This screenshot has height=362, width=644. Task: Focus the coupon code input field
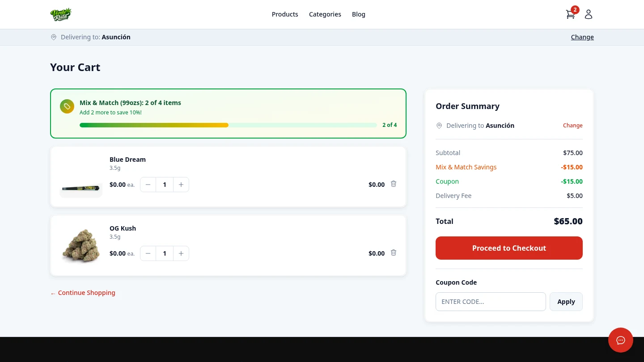[x=491, y=302]
